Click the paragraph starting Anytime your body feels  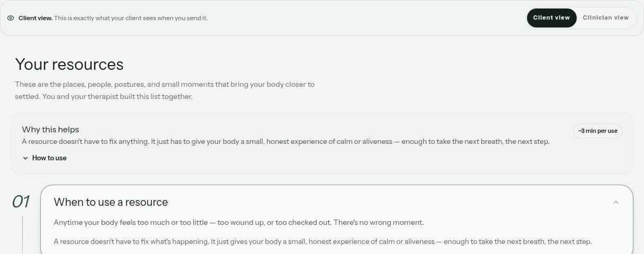tap(239, 223)
